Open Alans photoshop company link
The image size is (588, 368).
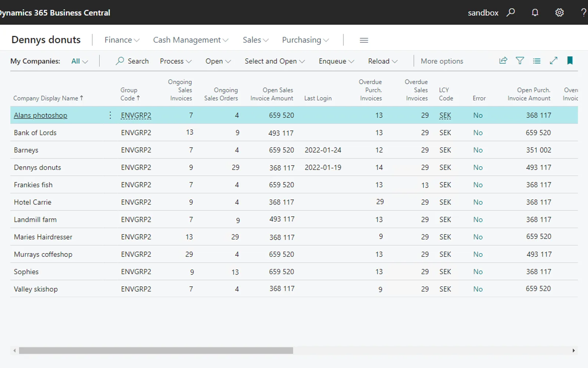(x=40, y=115)
